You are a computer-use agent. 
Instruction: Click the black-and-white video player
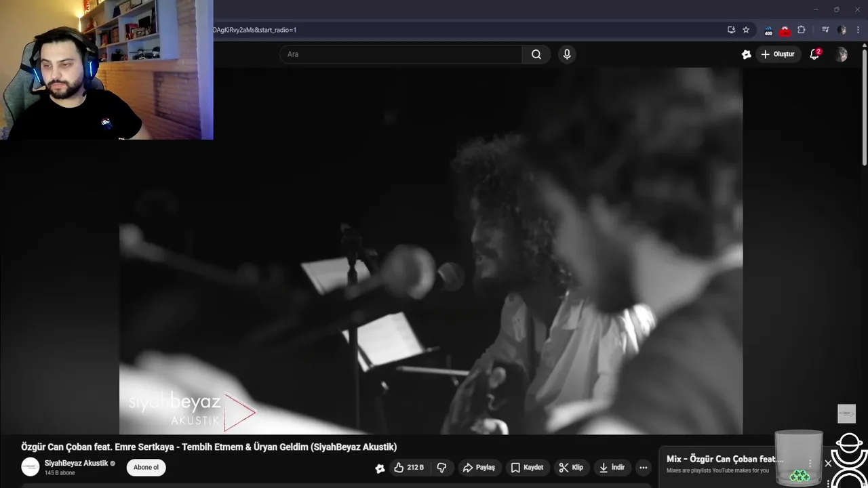pos(431,251)
